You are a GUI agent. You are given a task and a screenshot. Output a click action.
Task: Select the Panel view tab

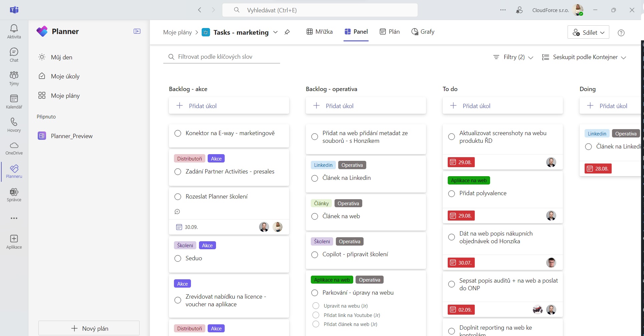tap(356, 32)
